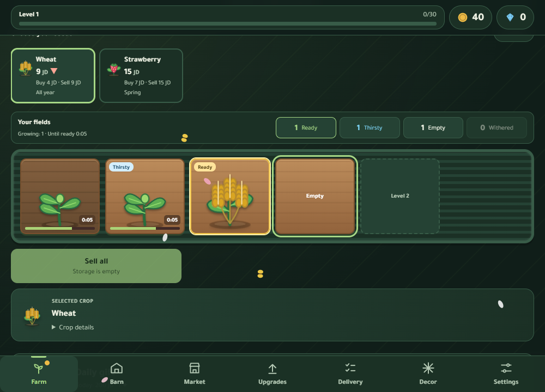
Task: Switch to the Upgrades tab label
Action: point(272,382)
